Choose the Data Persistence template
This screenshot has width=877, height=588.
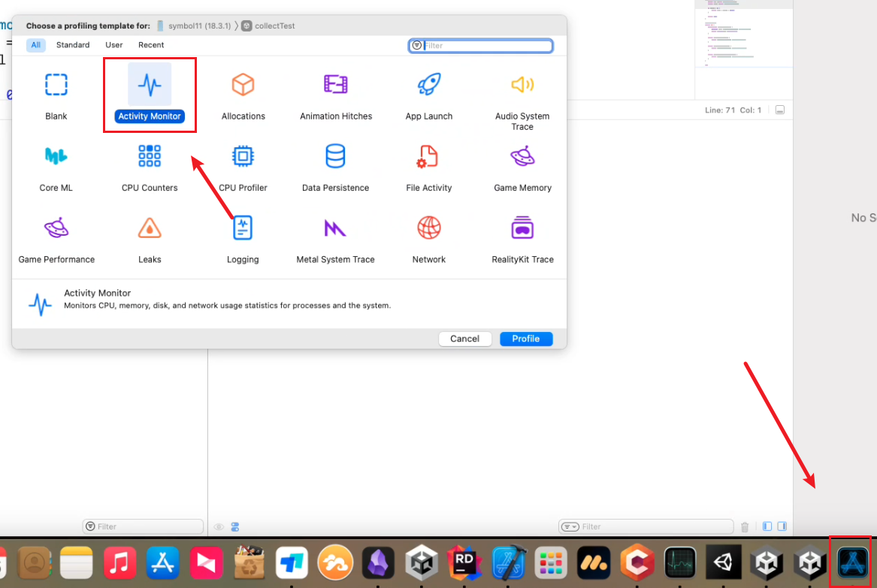click(336, 167)
